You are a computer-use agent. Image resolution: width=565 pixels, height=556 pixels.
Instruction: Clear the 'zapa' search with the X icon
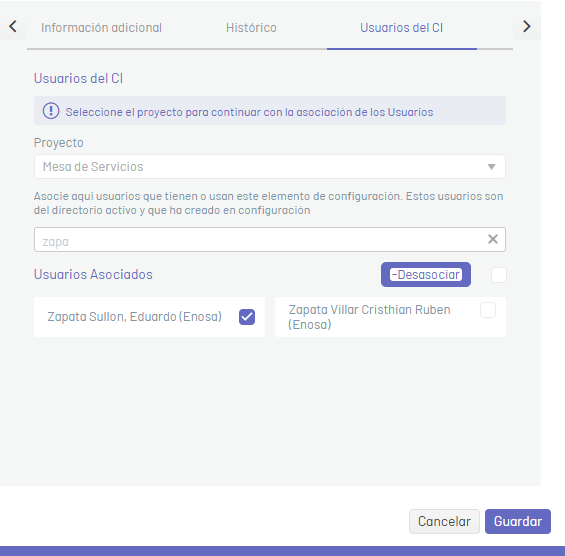click(493, 239)
